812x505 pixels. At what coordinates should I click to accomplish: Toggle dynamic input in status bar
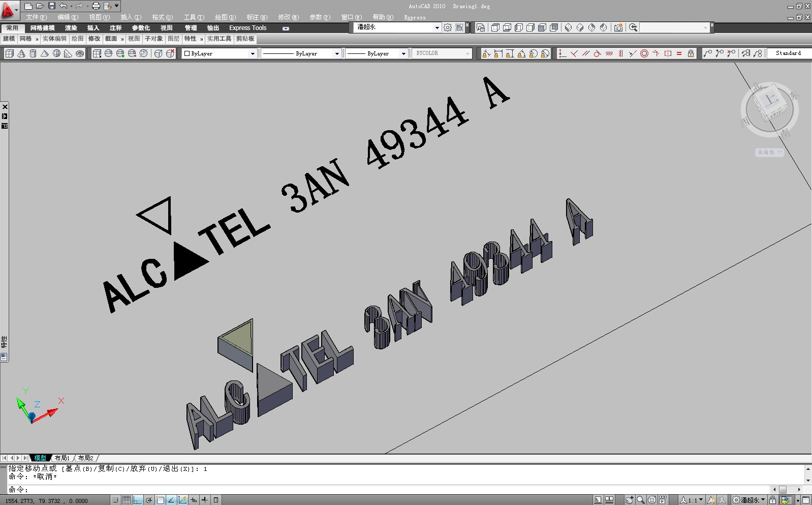pos(194,500)
